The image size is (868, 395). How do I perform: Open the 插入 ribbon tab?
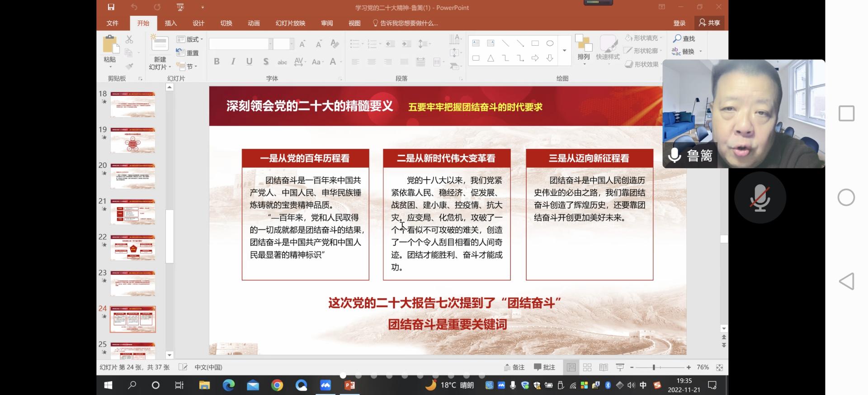pyautogui.click(x=170, y=23)
